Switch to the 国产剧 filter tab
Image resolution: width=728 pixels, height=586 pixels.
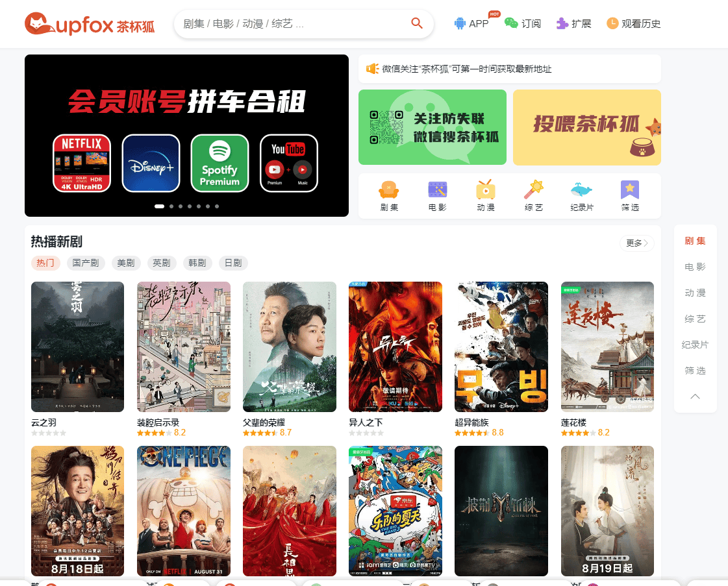[86, 263]
